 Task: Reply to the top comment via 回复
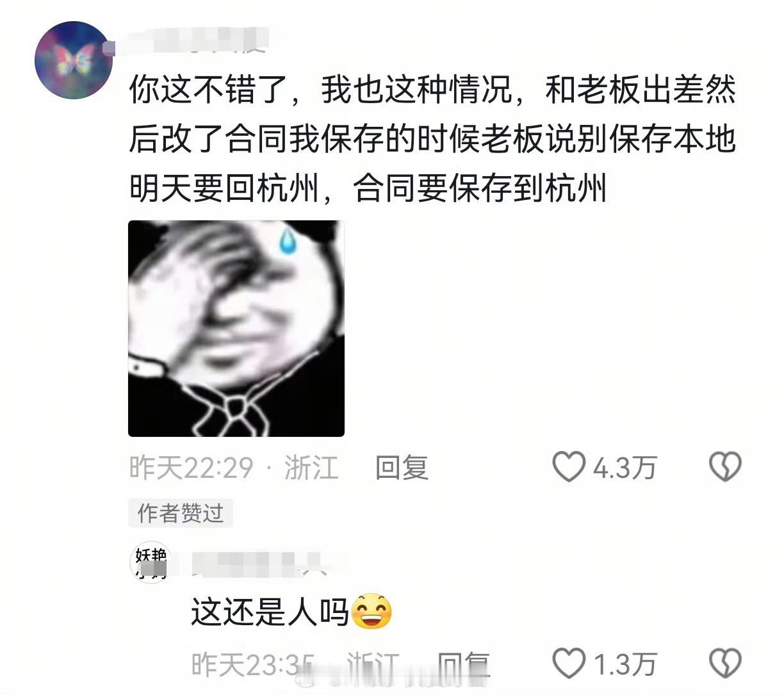pos(402,468)
